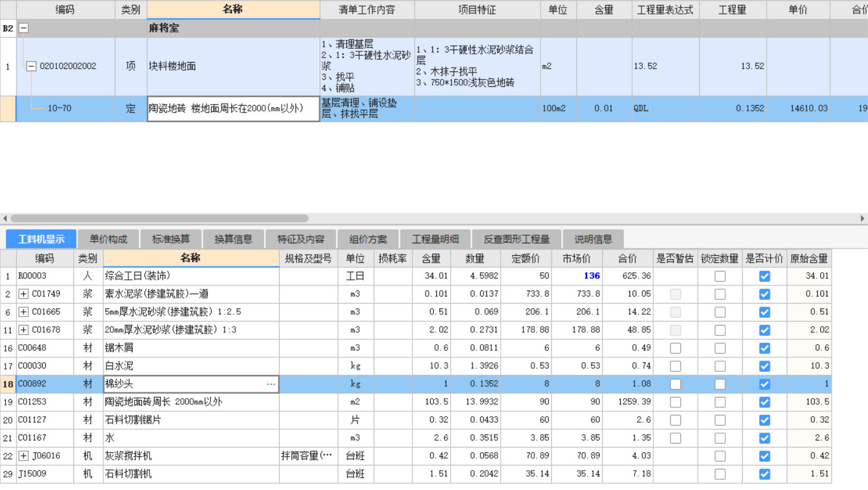
Task: Switch to the 工料机显示 tab
Action: (x=41, y=239)
